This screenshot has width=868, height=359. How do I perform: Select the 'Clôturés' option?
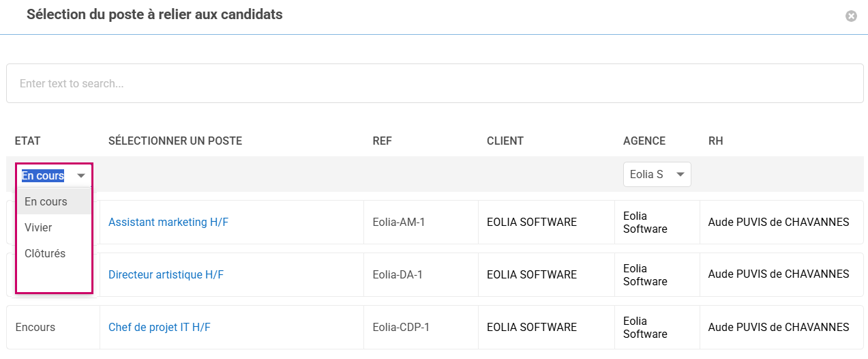point(45,253)
